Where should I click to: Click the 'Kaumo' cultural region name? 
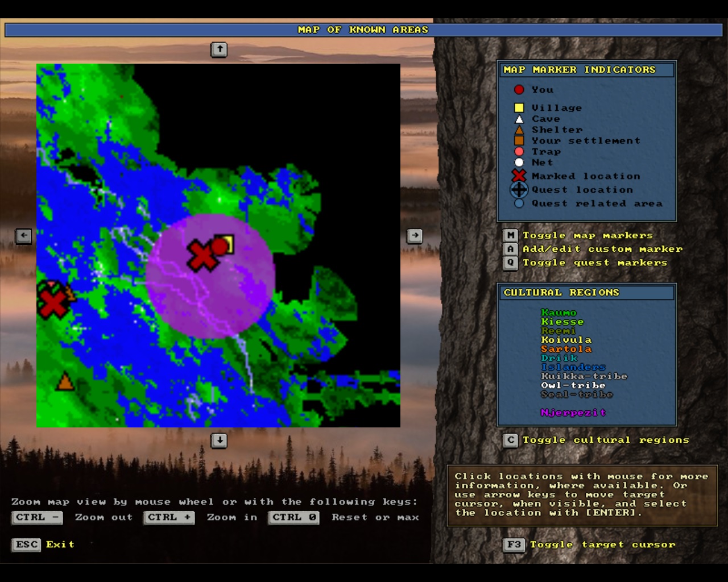point(559,313)
